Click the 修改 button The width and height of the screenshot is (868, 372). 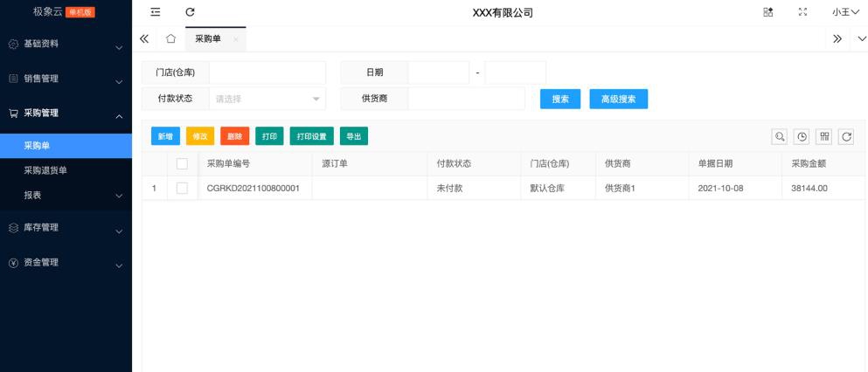pyautogui.click(x=200, y=136)
